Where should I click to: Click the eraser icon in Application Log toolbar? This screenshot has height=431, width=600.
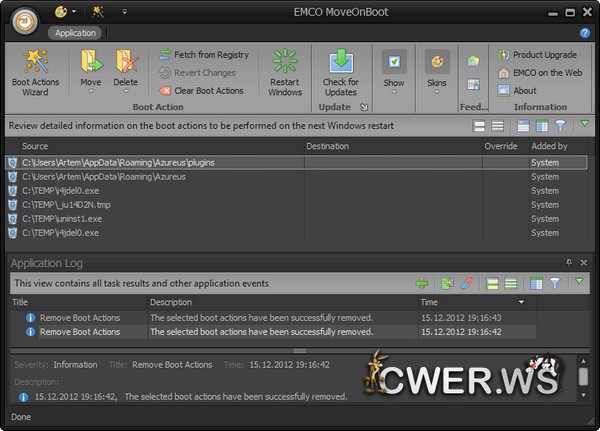click(465, 284)
